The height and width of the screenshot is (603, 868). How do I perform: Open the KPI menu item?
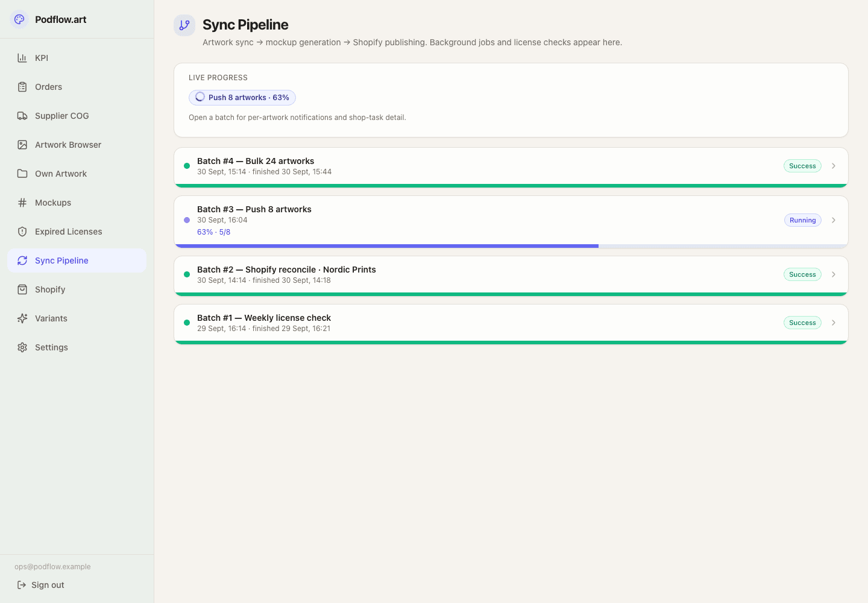[77, 58]
